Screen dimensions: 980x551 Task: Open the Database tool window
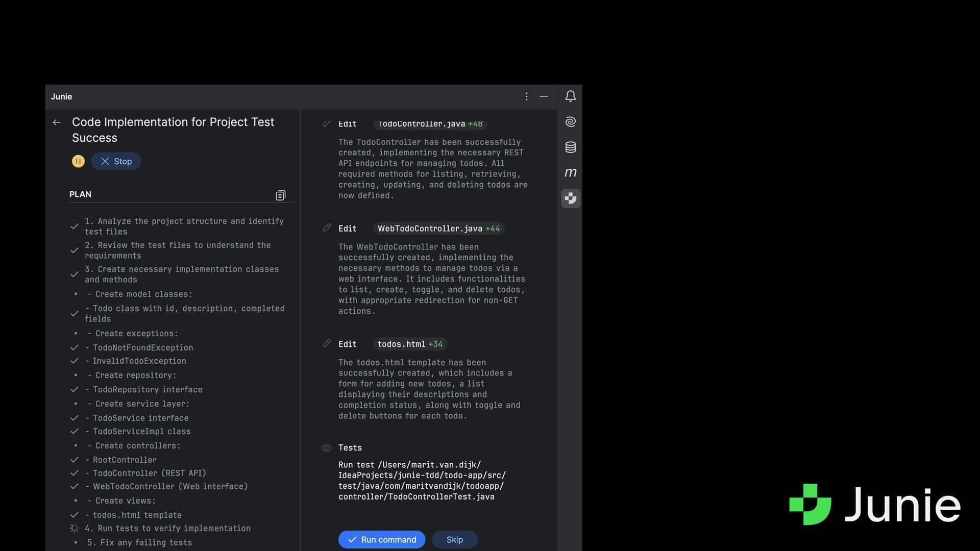[x=570, y=147]
